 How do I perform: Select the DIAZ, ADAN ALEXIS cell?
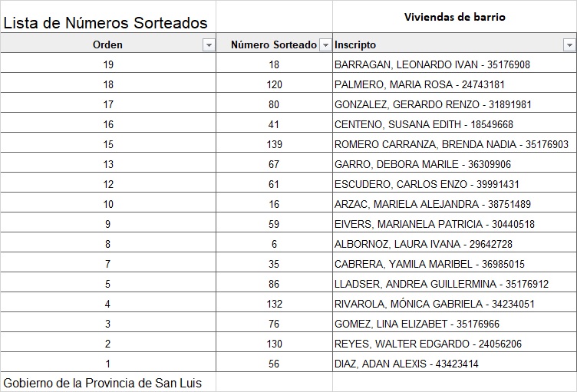[406, 364]
